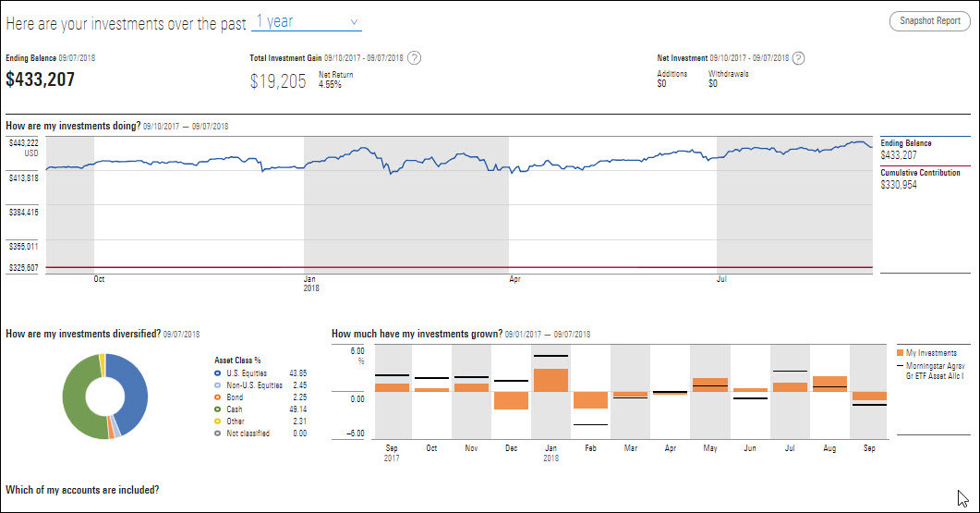Select the Other asset class marker

(217, 421)
